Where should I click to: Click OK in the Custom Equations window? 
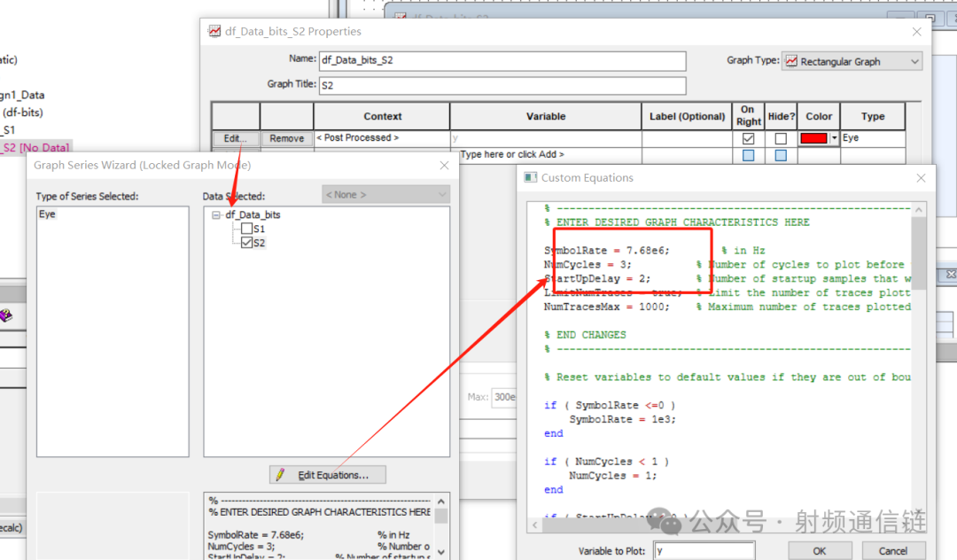coord(820,551)
